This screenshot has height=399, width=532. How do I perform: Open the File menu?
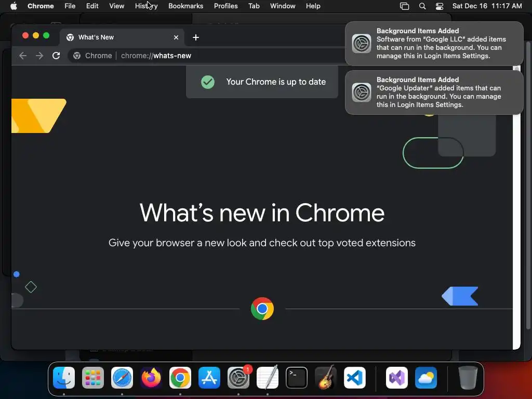[70, 6]
